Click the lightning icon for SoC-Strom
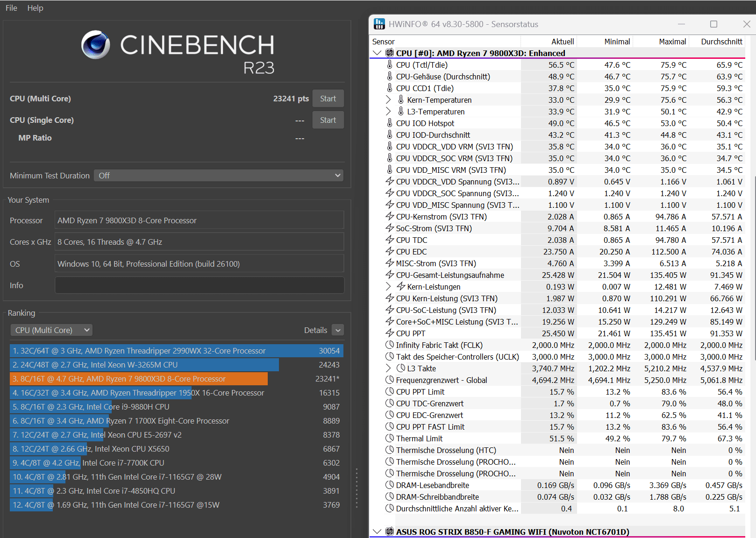 [390, 228]
